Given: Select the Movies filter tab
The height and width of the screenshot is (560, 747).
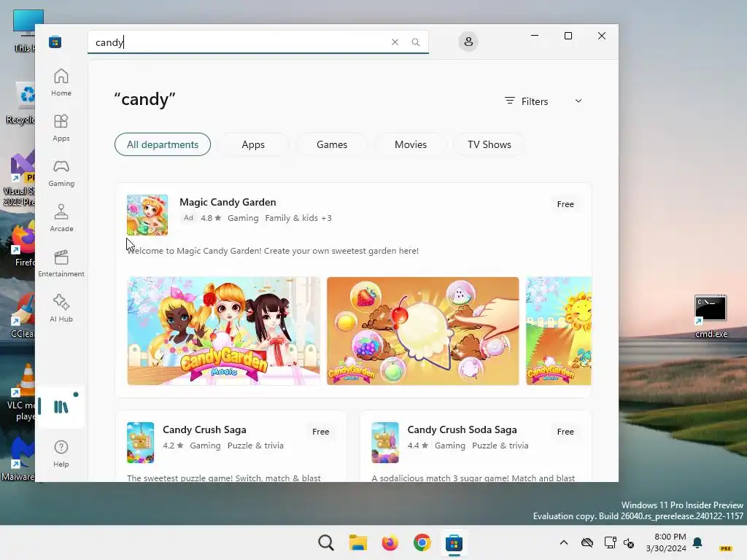Looking at the screenshot, I should (x=411, y=144).
